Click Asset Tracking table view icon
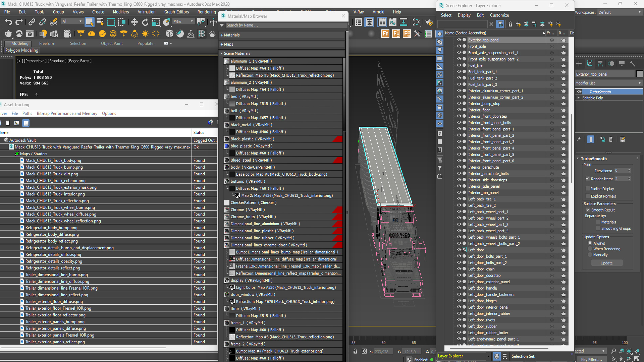Image resolution: width=644 pixels, height=362 pixels. pos(26,123)
